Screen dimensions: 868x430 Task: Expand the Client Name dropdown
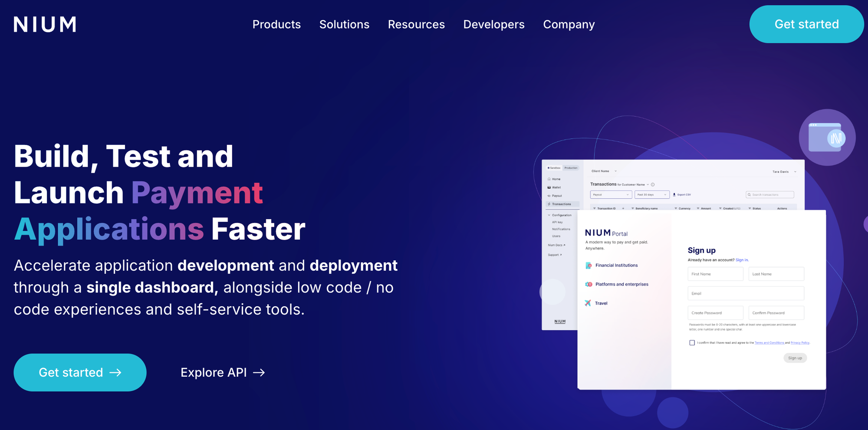tap(615, 171)
